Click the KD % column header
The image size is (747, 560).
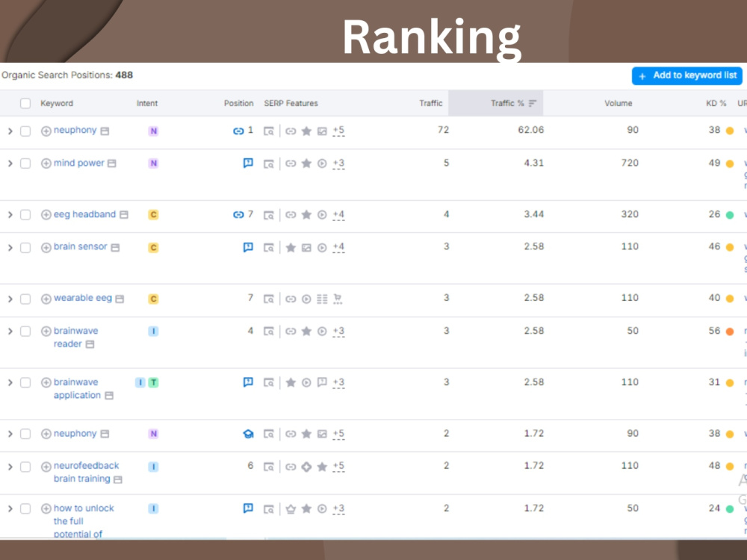click(716, 103)
